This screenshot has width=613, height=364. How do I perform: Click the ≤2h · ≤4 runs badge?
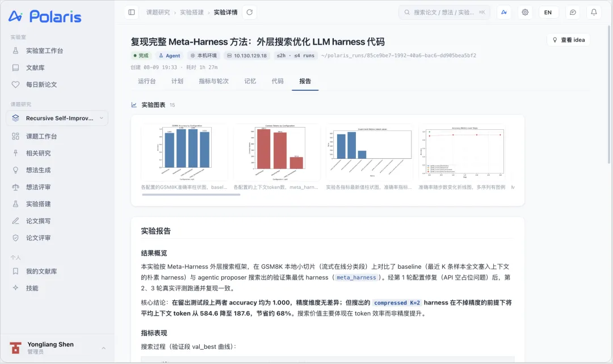(x=296, y=56)
